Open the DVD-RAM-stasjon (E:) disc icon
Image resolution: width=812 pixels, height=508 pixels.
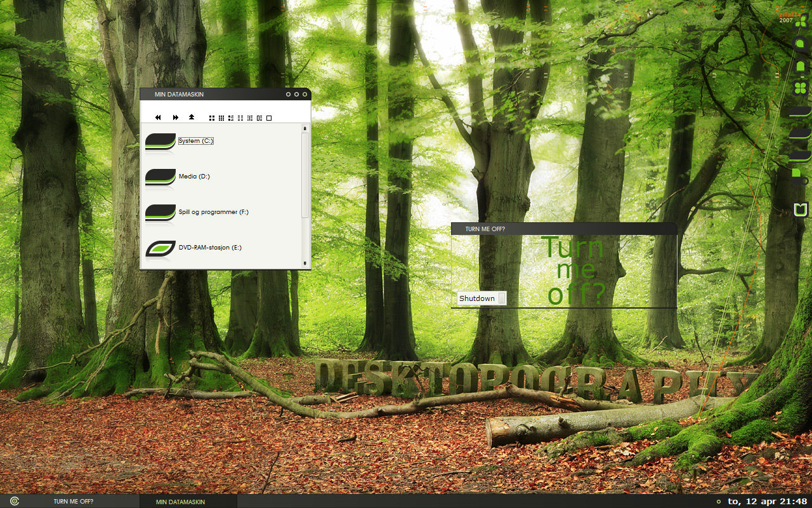(x=160, y=248)
